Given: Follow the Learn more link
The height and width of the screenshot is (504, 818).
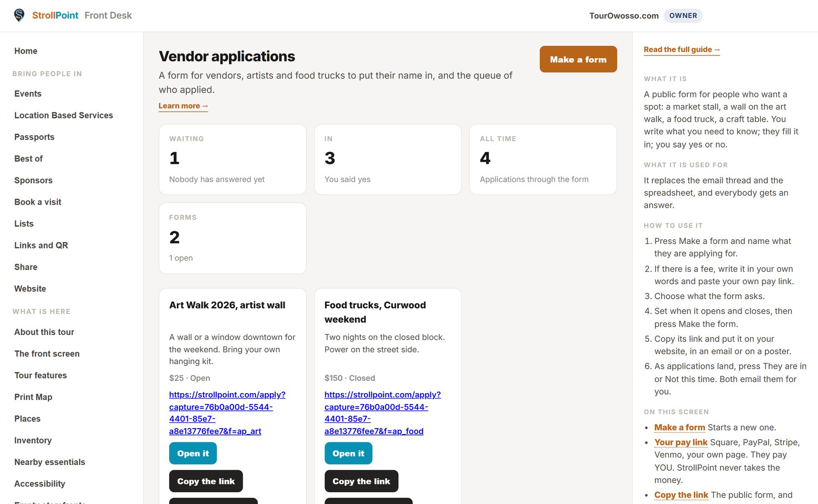Looking at the screenshot, I should pos(183,106).
